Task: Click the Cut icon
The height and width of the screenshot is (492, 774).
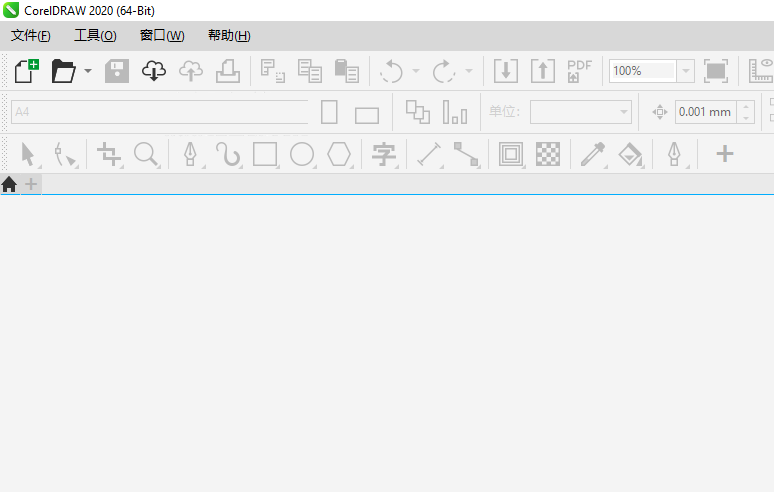Action: coord(273,71)
